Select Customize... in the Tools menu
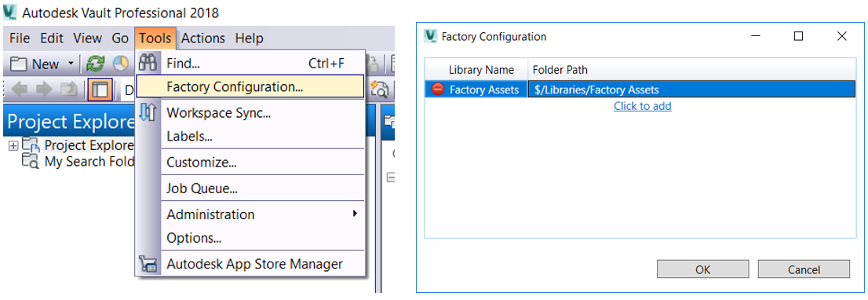868x300 pixels. click(x=250, y=163)
